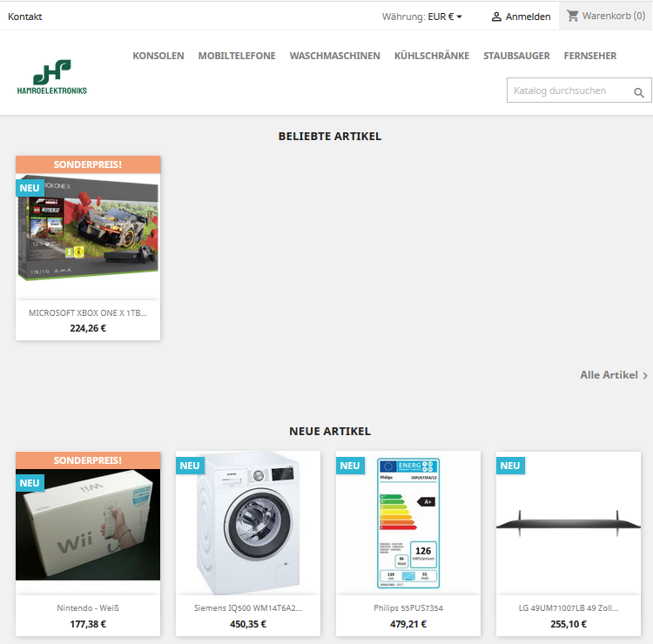Open the Xbox One X product image
This screenshot has width=653, height=644.
(88, 228)
